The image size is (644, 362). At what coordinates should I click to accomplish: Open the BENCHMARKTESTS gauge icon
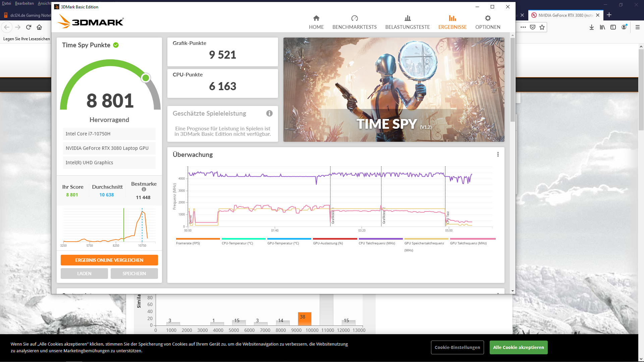(x=354, y=18)
